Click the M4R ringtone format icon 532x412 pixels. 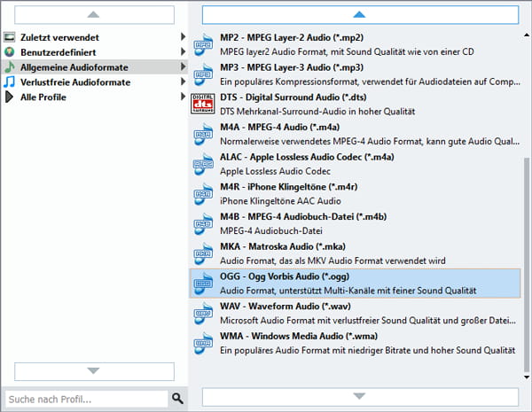pyautogui.click(x=203, y=194)
